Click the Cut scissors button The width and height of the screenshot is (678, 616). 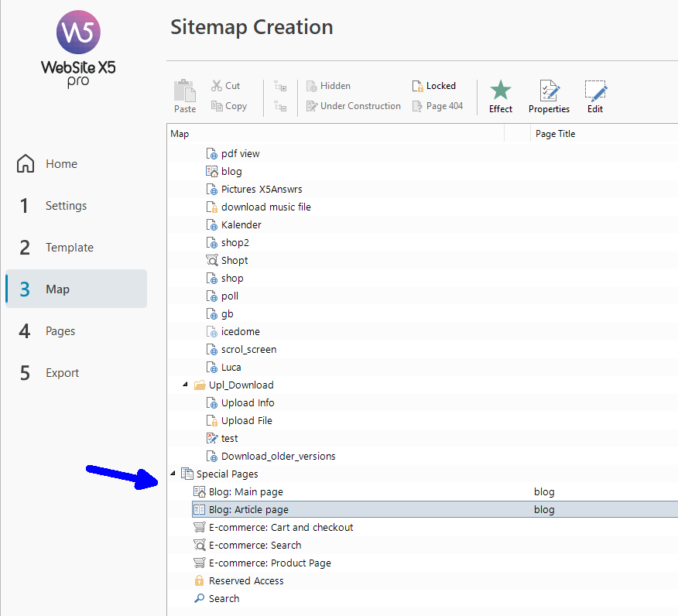[x=225, y=86]
